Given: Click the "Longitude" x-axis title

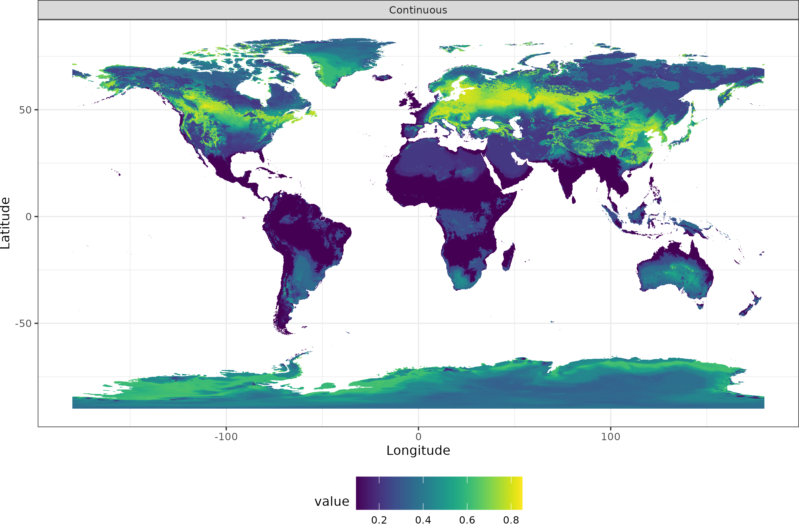Looking at the screenshot, I should tap(418, 451).
